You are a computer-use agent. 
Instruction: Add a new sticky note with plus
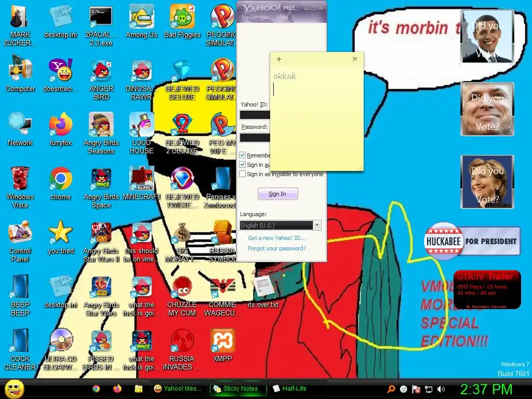coord(279,59)
